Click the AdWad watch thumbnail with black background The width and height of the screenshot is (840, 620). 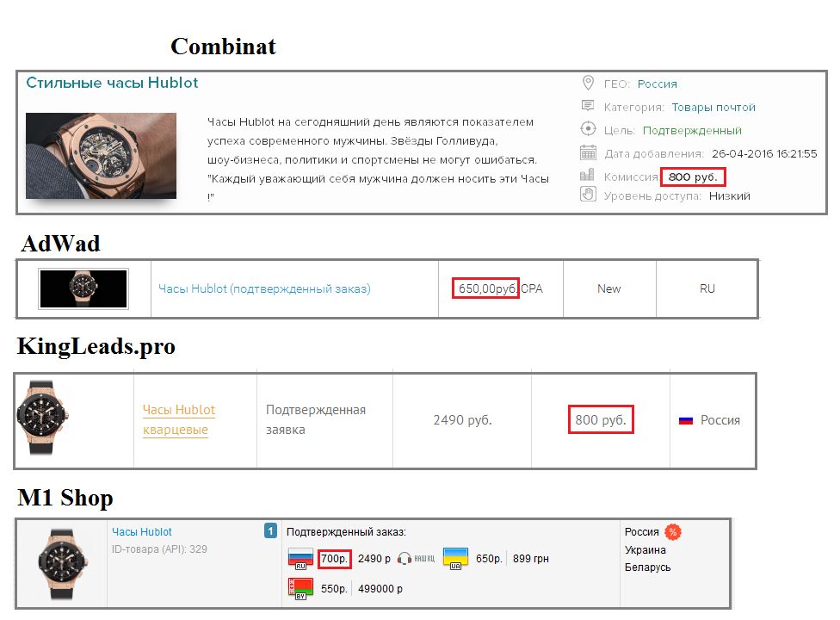[83, 288]
